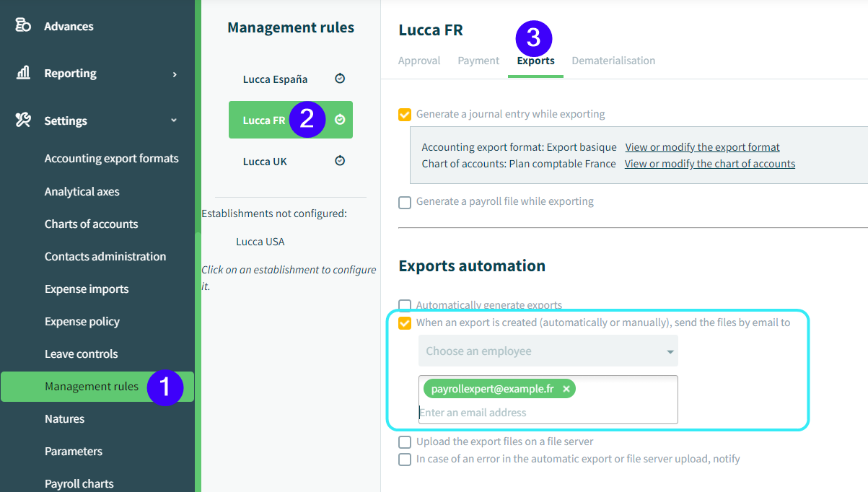Open the Dematerialisation tab
The image size is (868, 492).
613,61
